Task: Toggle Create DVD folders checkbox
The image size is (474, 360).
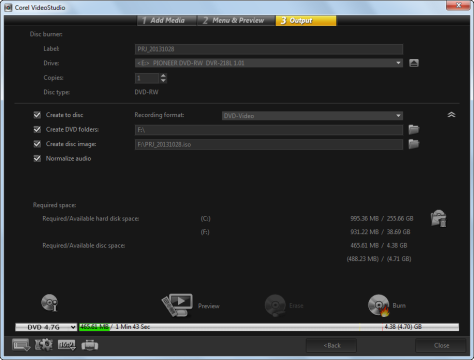Action: [37, 129]
